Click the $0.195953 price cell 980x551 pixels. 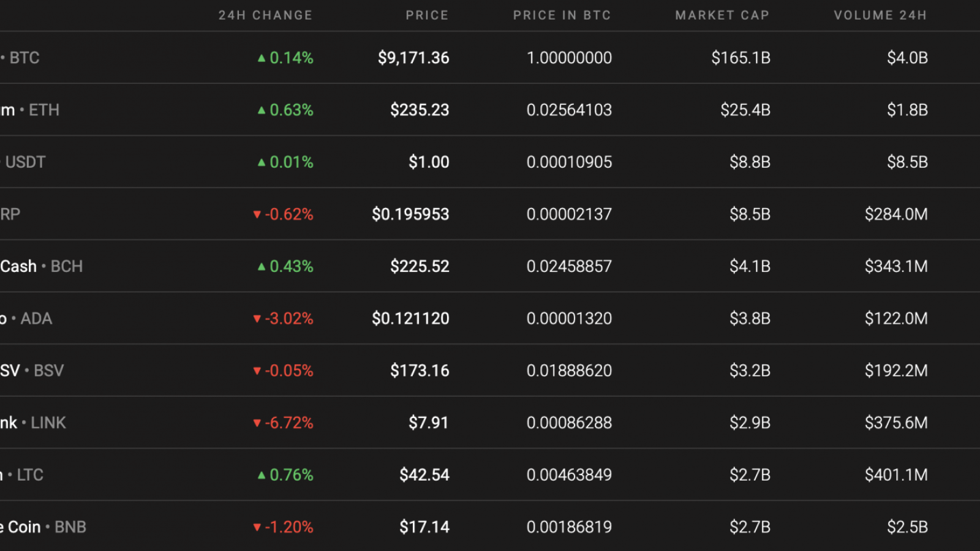click(x=410, y=214)
